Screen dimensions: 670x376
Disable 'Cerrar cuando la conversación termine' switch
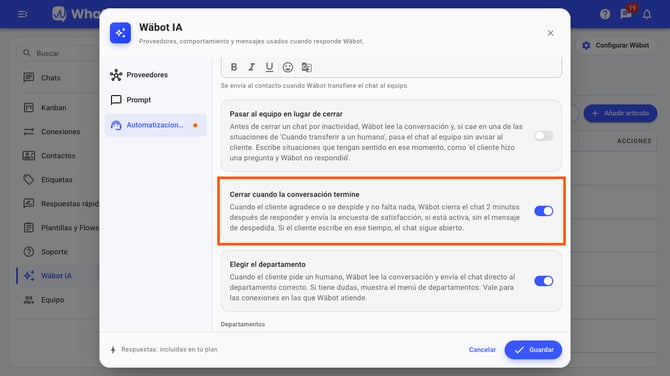(x=544, y=211)
